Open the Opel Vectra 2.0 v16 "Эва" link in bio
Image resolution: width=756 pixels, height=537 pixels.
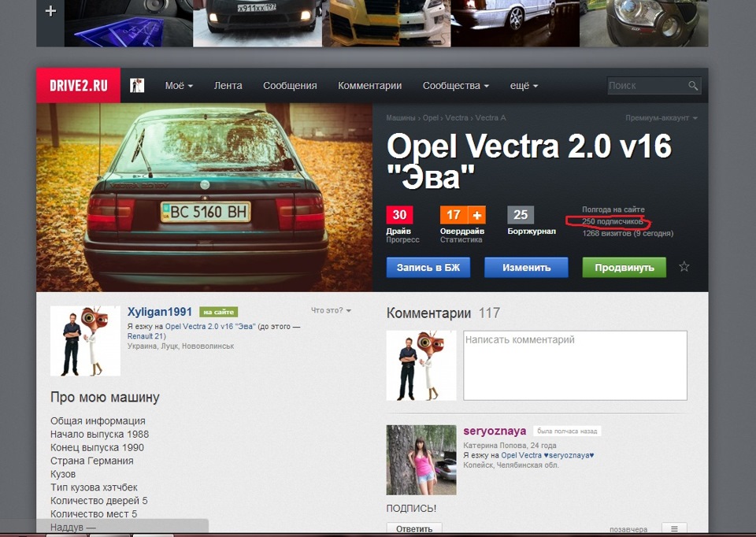[209, 326]
